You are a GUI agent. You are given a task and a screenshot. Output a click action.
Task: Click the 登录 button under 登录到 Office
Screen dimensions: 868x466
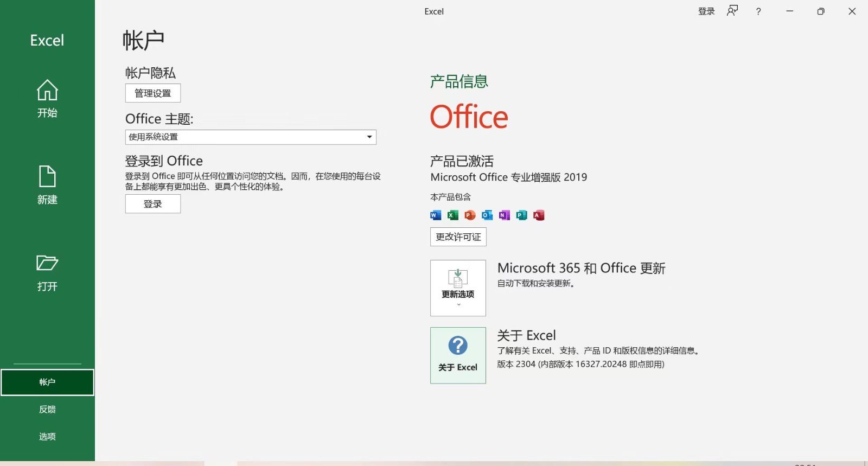(153, 204)
